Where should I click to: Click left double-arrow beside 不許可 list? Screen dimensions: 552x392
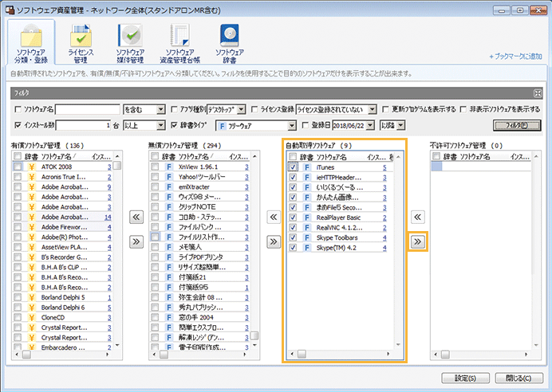click(417, 217)
